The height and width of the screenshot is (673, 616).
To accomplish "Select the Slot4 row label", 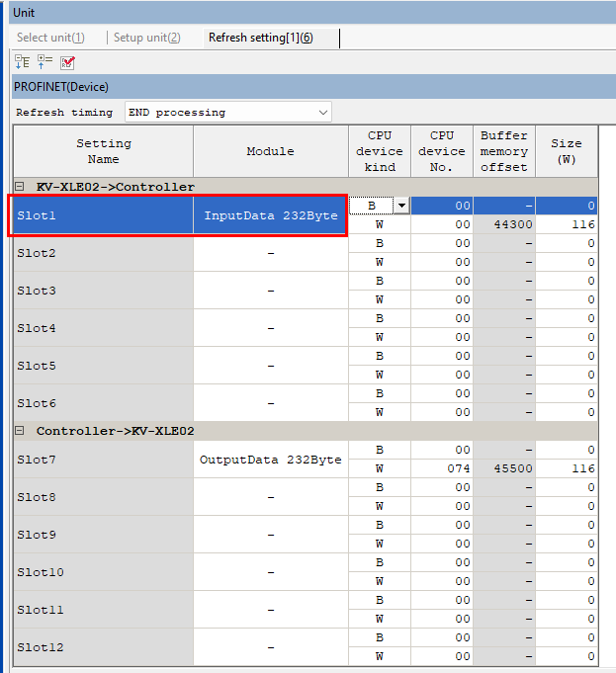I will click(x=103, y=328).
